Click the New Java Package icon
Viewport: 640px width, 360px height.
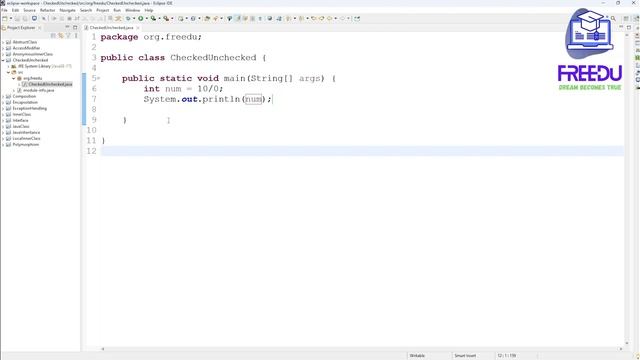[x=180, y=18]
